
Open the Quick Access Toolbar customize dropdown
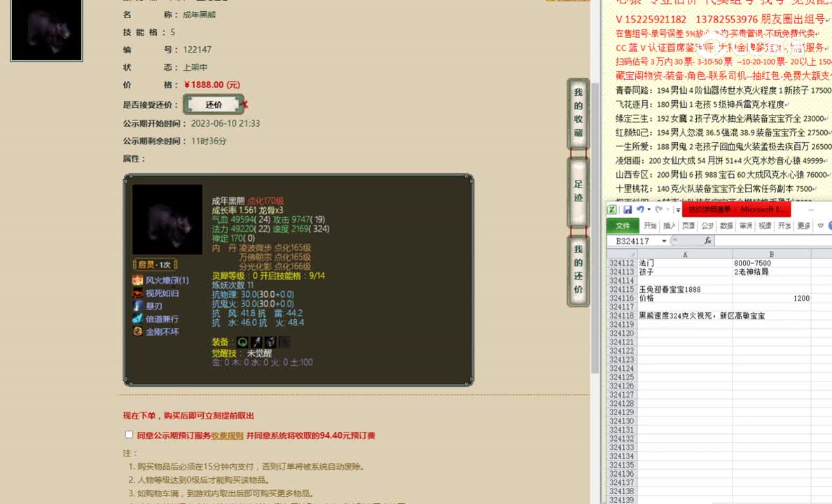pyautogui.click(x=678, y=210)
